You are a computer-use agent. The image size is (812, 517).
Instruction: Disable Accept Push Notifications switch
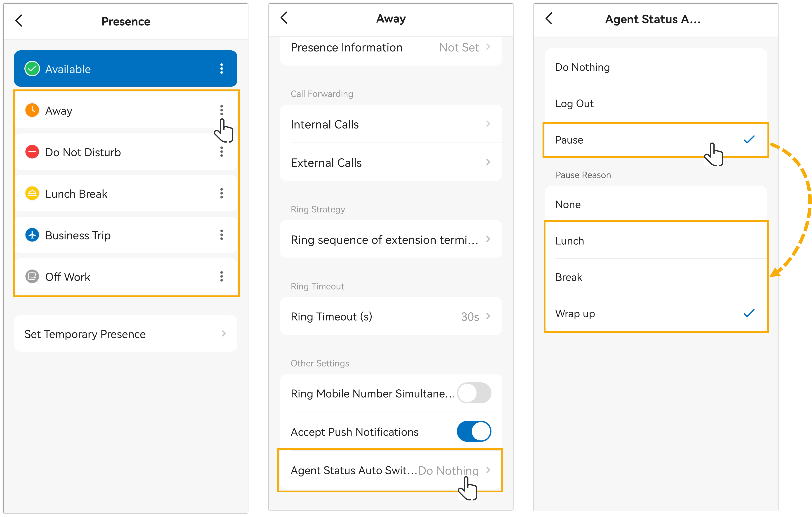click(x=474, y=431)
